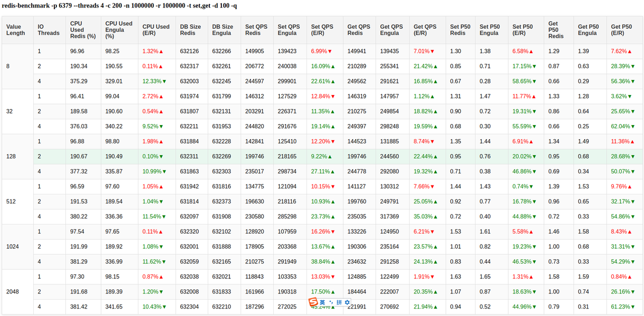
Task: Click the Sogou input method logo
Action: 313,302
